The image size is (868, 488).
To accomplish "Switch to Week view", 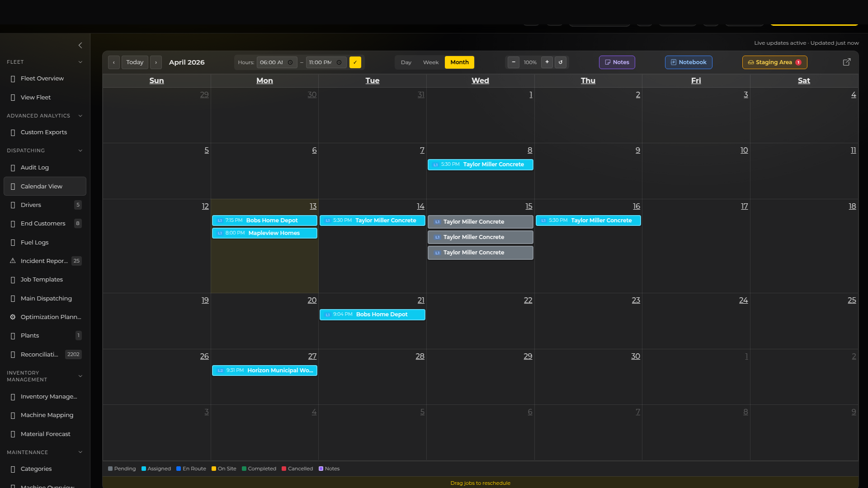I will click(x=430, y=62).
